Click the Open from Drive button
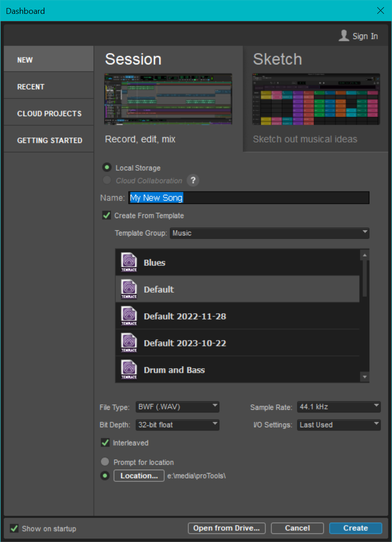The width and height of the screenshot is (392, 542). 226,528
